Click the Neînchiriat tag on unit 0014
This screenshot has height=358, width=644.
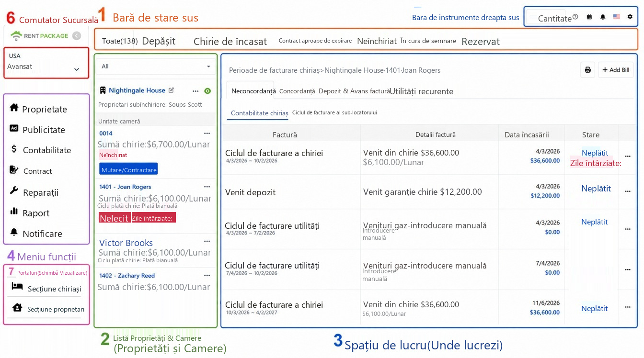click(x=113, y=155)
